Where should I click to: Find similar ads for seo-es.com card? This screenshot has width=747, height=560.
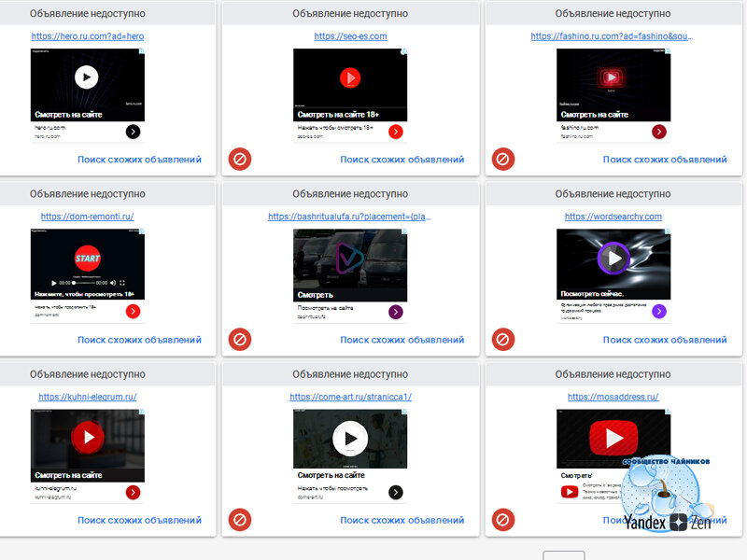tap(402, 160)
